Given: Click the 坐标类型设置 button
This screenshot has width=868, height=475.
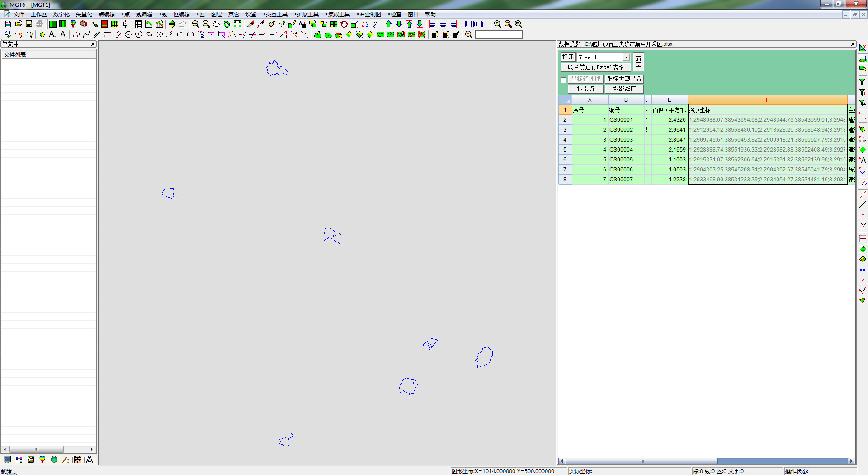Looking at the screenshot, I should point(624,79).
